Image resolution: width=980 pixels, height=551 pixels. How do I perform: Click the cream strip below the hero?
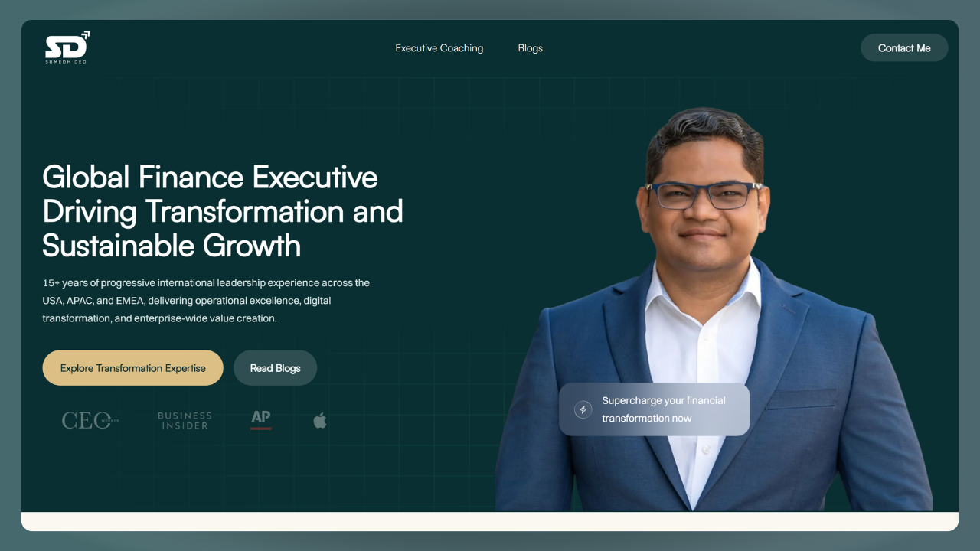click(x=490, y=521)
